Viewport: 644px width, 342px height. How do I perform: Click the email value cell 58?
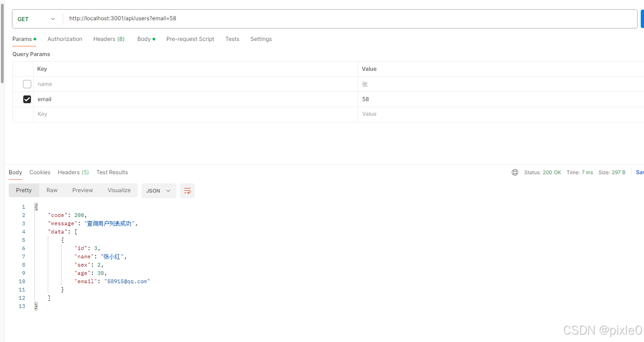pyautogui.click(x=501, y=99)
